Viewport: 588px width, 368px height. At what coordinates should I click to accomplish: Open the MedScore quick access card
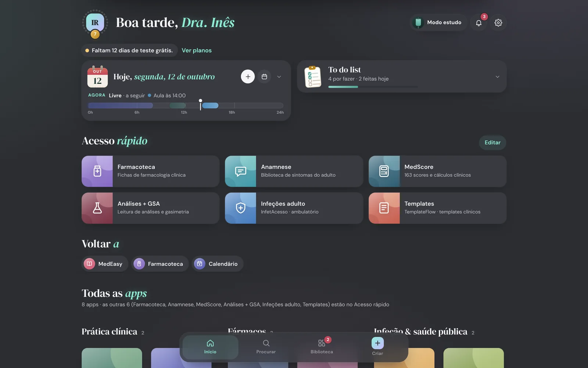click(x=437, y=171)
